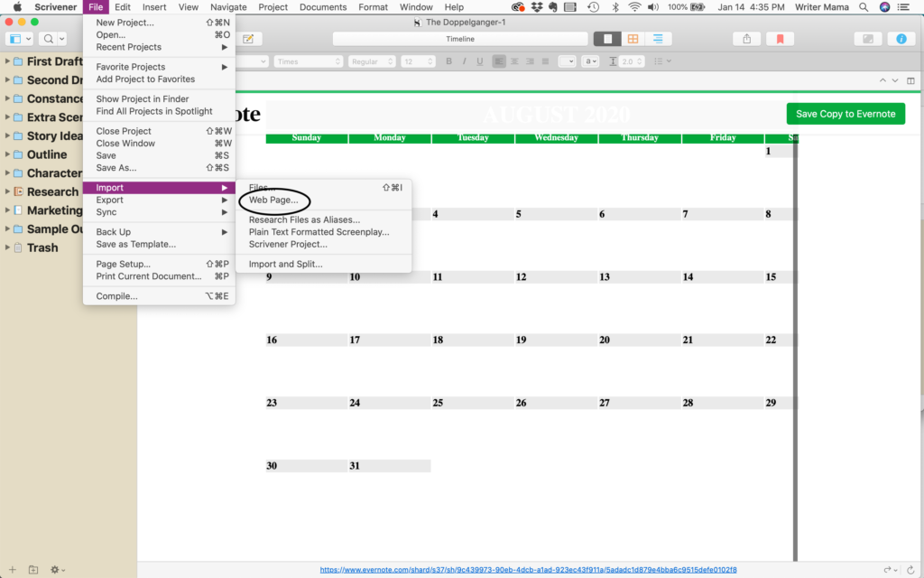Image resolution: width=924 pixels, height=578 pixels.
Task: Open the Apple menu
Action: (x=17, y=7)
